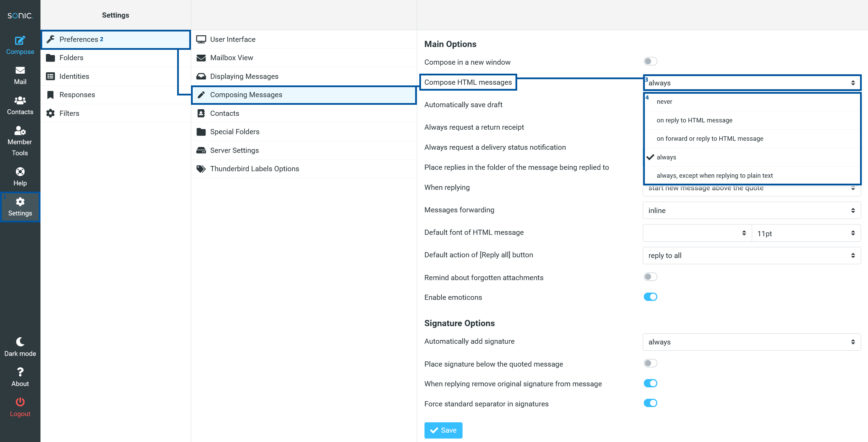Click the Save button
This screenshot has width=868, height=442.
[443, 430]
